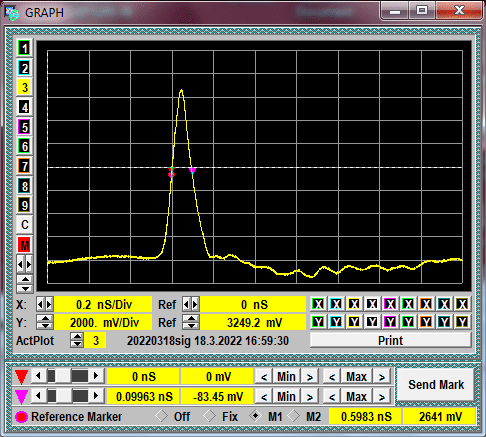
Task: Click the up arrow in channel sidebar
Action: pyautogui.click(x=25, y=279)
